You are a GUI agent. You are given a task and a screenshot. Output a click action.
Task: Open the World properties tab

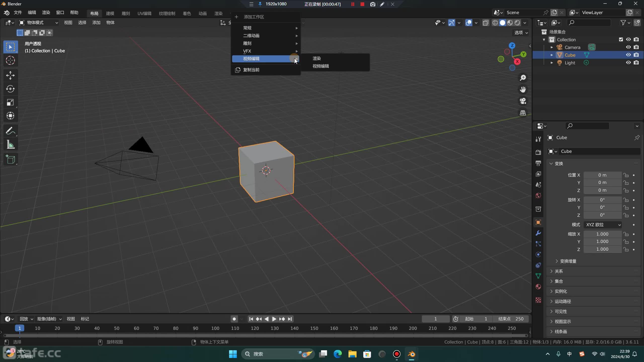538,195
